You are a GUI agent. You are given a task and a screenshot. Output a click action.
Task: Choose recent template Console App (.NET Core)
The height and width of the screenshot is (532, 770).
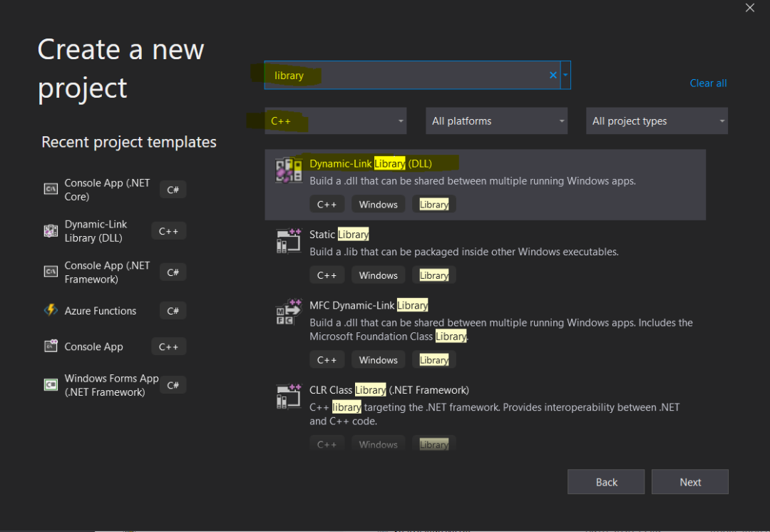coord(107,190)
